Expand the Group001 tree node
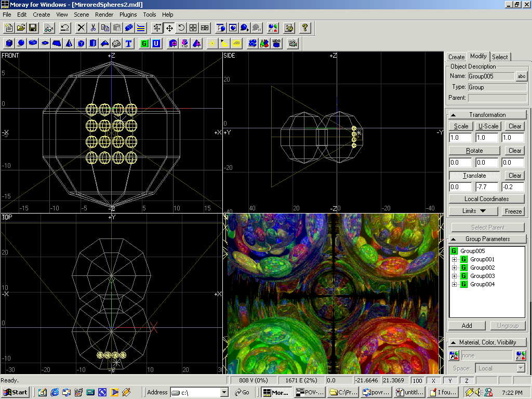The height and width of the screenshot is (399, 532). 454,259
